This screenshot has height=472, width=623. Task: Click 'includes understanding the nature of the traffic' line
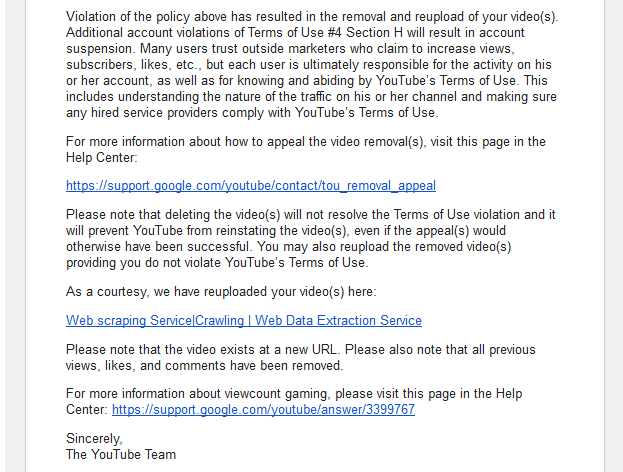pyautogui.click(x=311, y=97)
